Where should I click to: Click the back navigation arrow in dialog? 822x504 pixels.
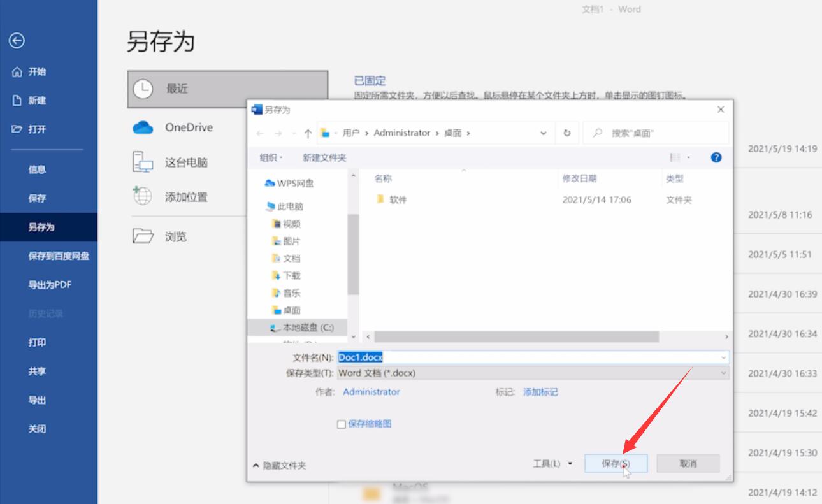(259, 133)
